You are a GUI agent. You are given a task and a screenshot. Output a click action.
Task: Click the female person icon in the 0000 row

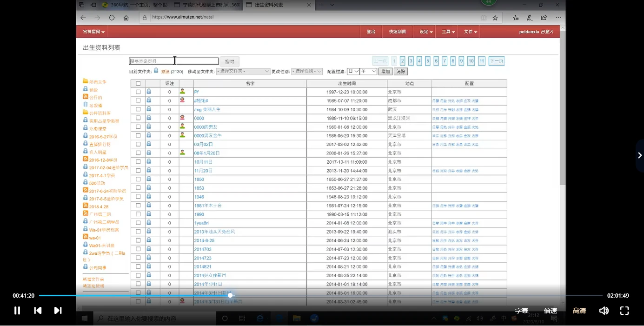point(182,118)
